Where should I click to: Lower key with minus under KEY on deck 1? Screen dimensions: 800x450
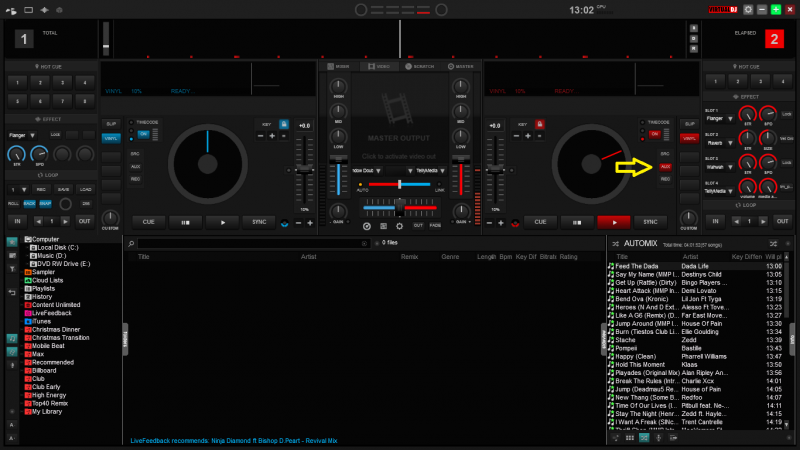(260, 136)
